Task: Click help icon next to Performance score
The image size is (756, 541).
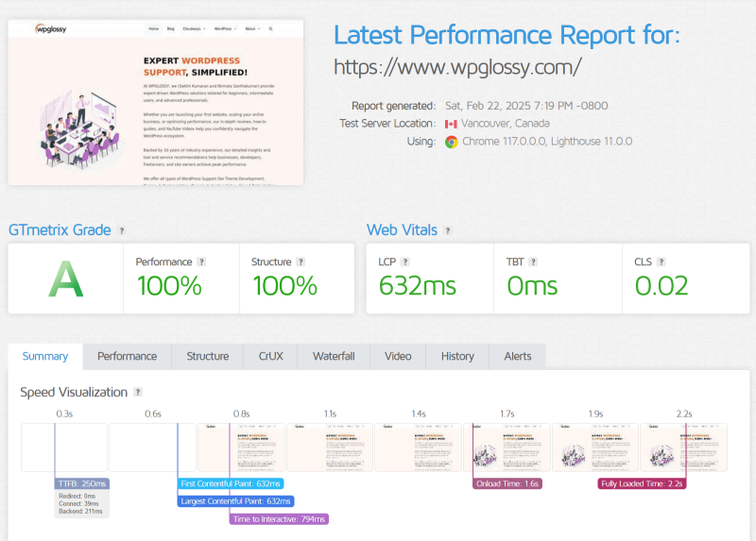Action: [x=201, y=262]
